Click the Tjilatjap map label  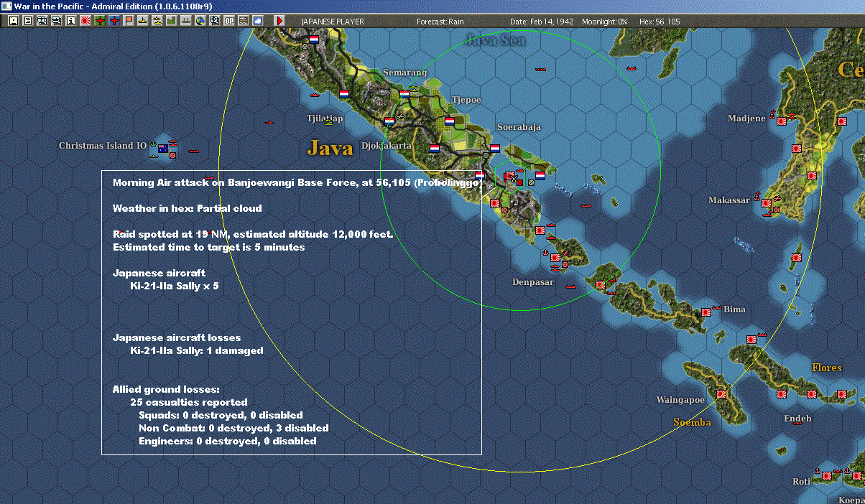(x=325, y=118)
